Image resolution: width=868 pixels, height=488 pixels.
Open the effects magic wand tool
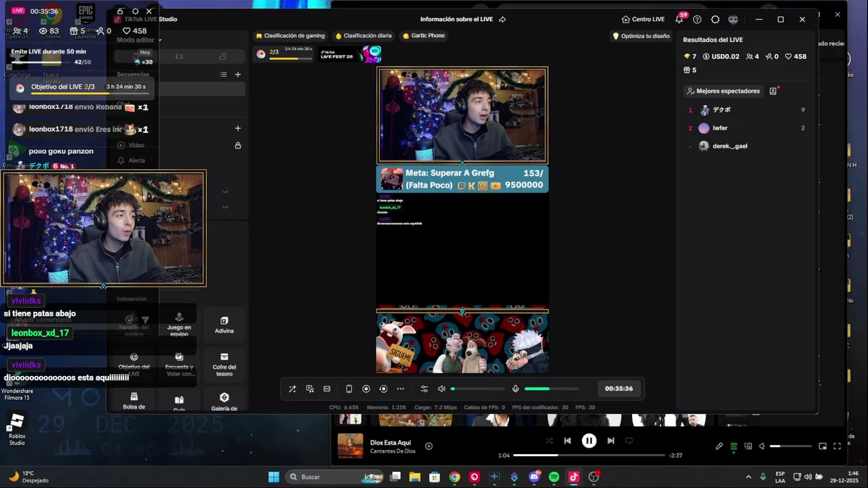pos(292,389)
